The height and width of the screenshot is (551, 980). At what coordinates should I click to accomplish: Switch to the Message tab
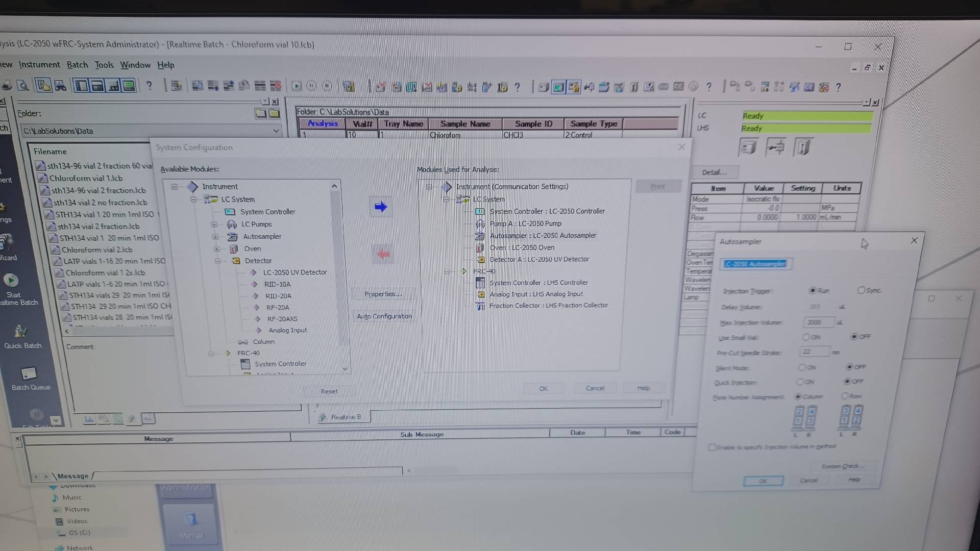coord(73,476)
